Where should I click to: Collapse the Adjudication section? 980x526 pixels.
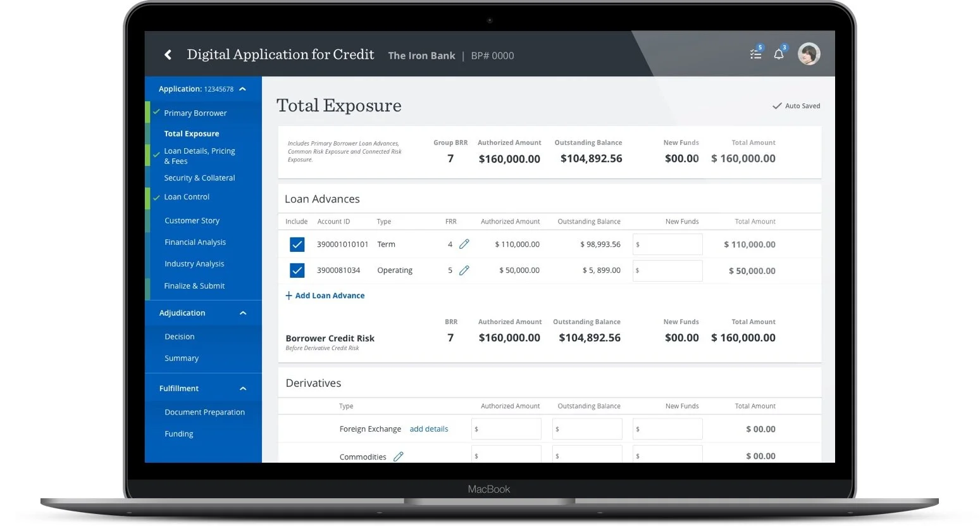(x=243, y=313)
